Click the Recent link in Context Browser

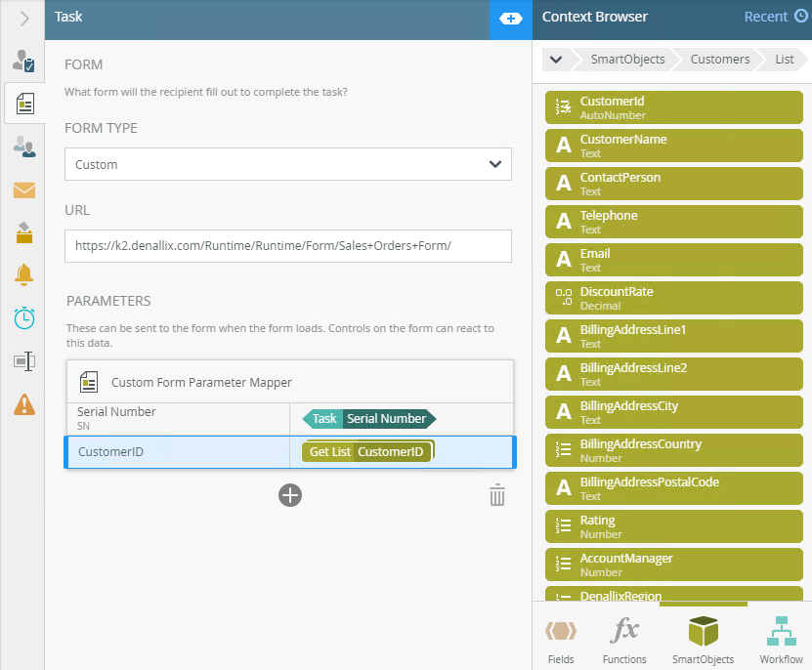coord(775,17)
